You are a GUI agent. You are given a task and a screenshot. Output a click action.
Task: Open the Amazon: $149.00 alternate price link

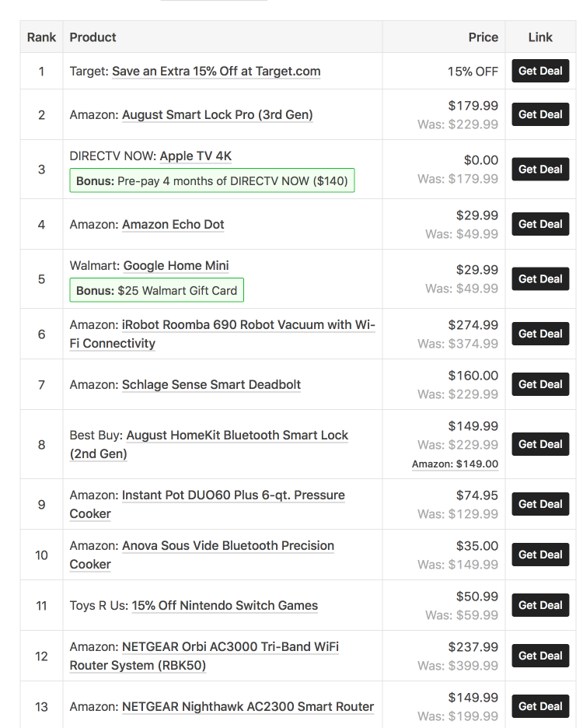click(x=455, y=464)
